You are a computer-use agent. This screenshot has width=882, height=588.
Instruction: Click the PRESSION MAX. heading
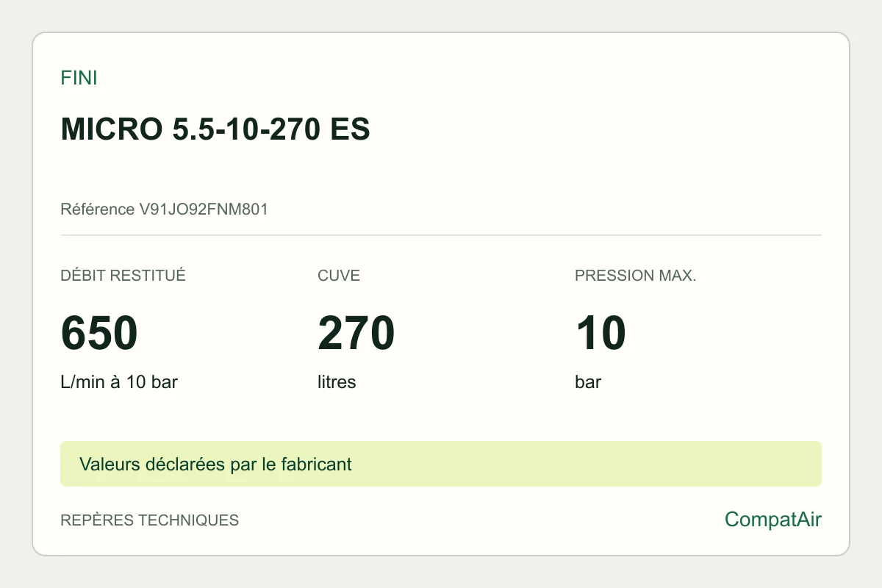[x=635, y=276]
